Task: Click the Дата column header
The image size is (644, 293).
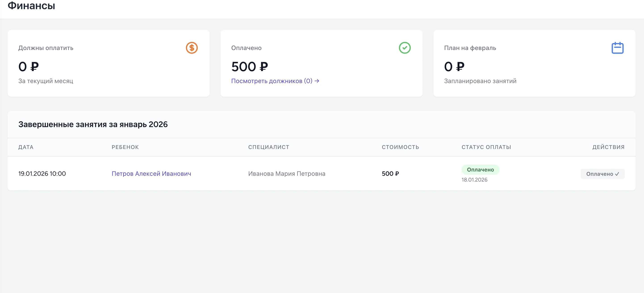Action: click(26, 147)
